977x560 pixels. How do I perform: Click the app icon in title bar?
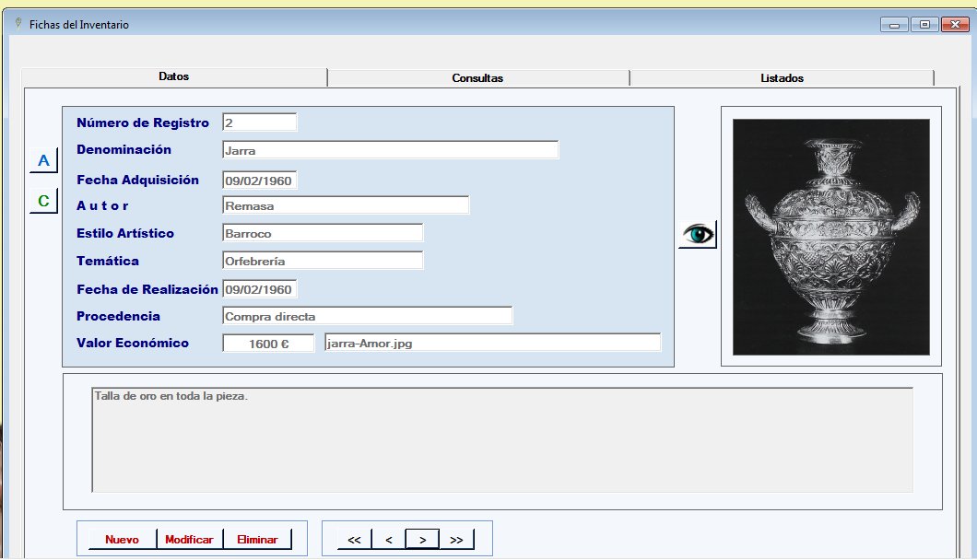(18, 24)
